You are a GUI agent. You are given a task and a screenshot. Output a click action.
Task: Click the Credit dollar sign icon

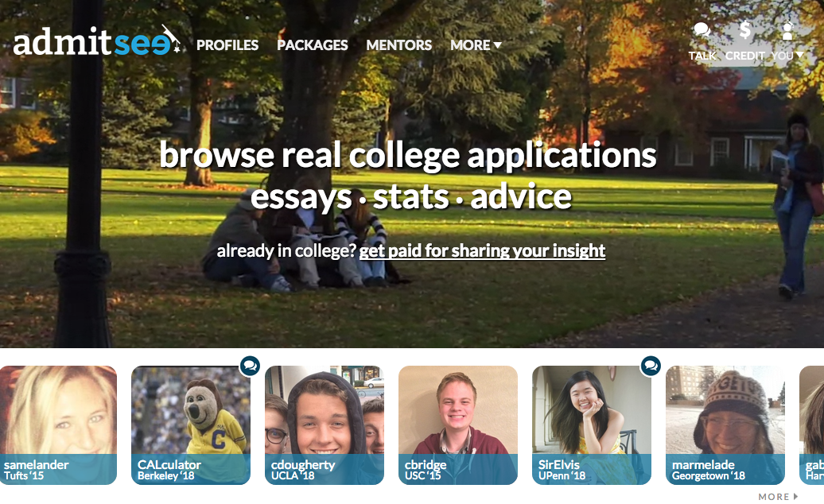pos(745,30)
